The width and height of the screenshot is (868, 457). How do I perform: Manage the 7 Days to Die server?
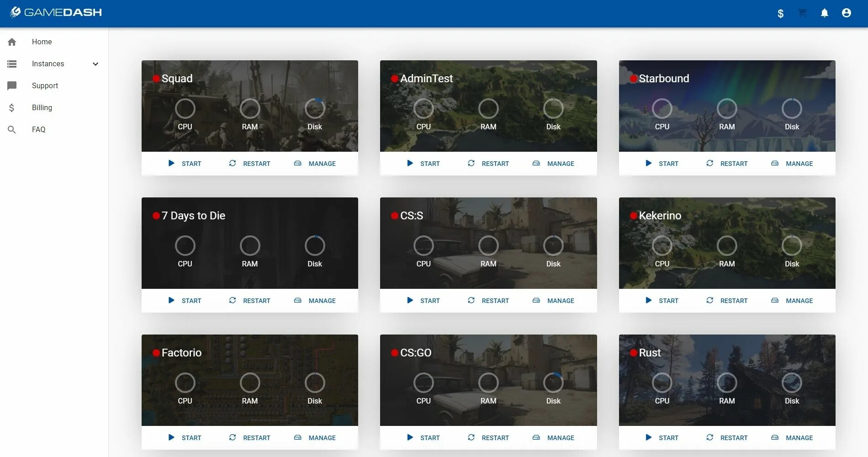315,301
